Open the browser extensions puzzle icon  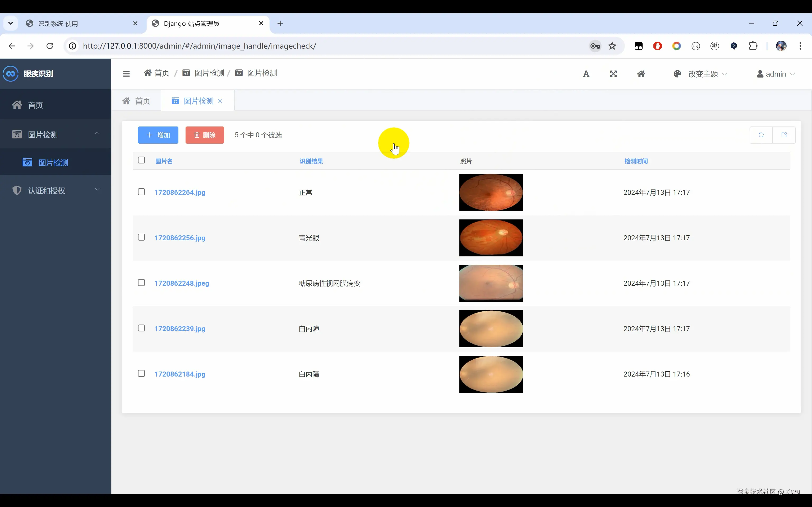(x=753, y=46)
